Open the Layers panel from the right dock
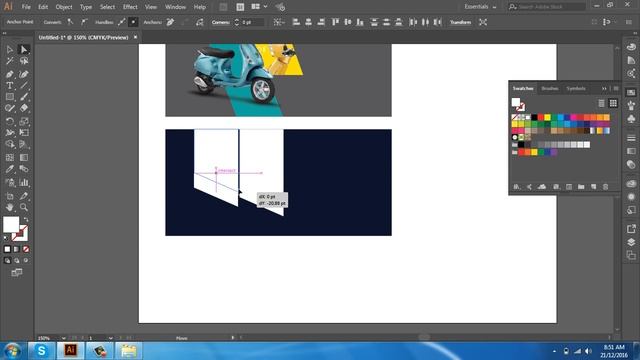The height and width of the screenshot is (360, 640). [631, 242]
